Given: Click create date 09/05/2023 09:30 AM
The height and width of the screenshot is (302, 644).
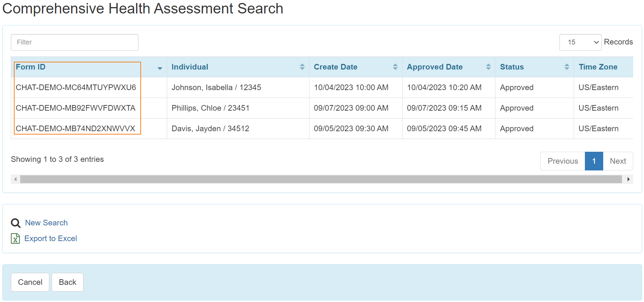Looking at the screenshot, I should coord(351,129).
